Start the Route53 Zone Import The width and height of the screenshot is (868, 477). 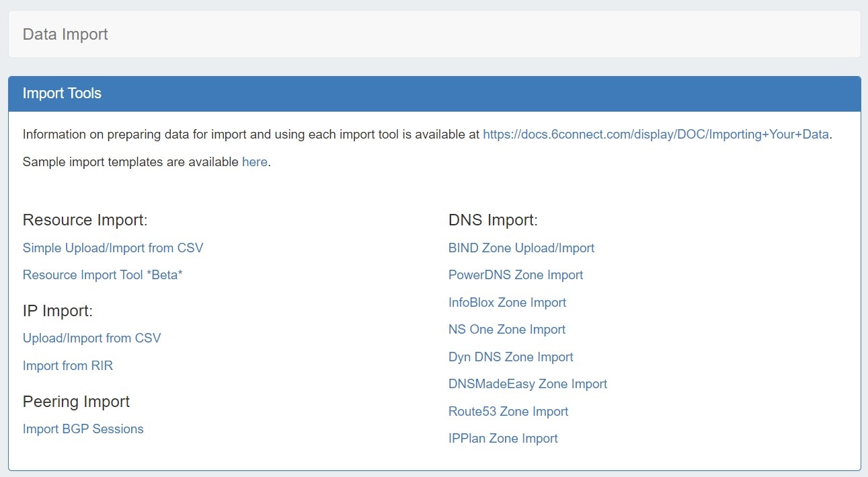[508, 411]
